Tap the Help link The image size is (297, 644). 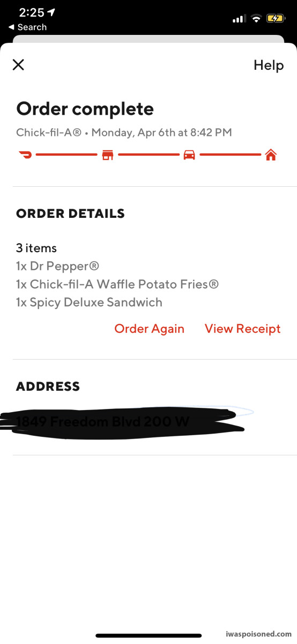(269, 65)
